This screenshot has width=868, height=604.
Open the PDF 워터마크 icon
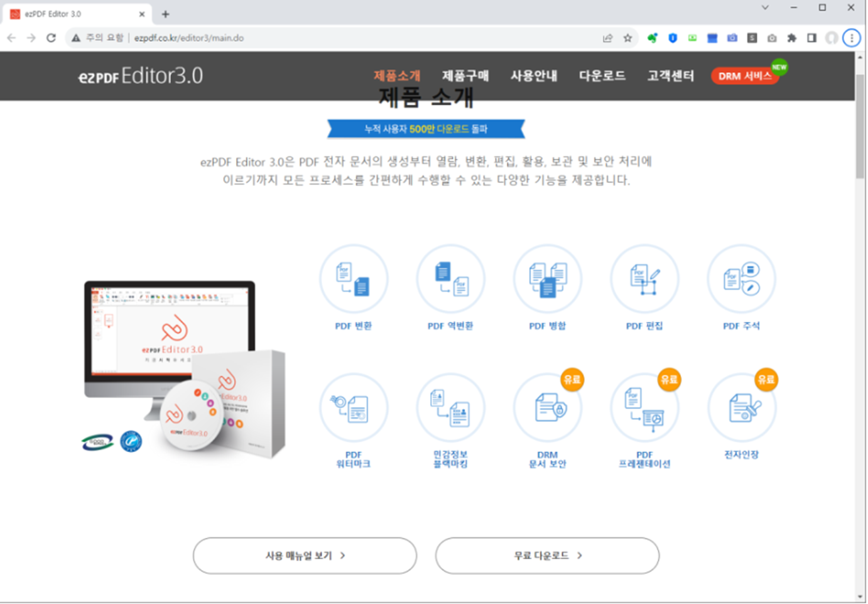coord(354,408)
